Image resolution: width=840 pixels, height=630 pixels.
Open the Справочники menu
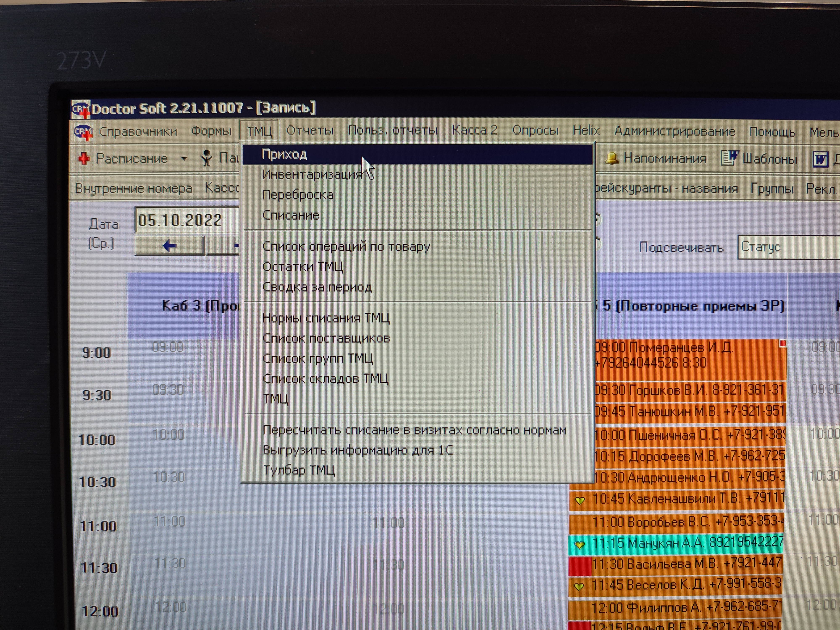pos(138,131)
